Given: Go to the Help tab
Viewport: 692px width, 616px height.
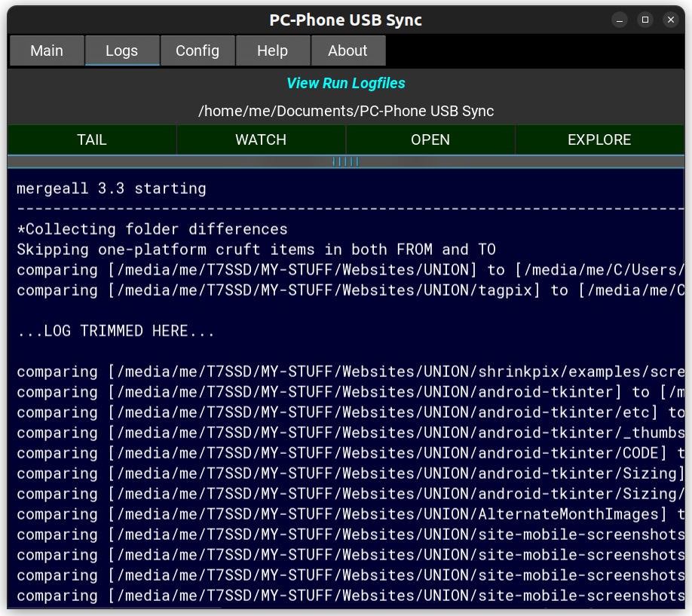Looking at the screenshot, I should (273, 51).
